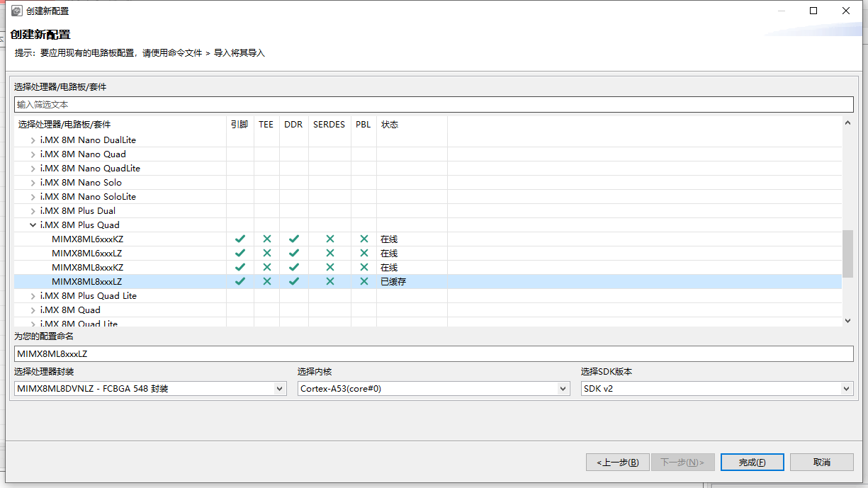Click the SERDES cross for MIMX8ML6xxxLZ
The width and height of the screenshot is (868, 488).
[x=330, y=254]
